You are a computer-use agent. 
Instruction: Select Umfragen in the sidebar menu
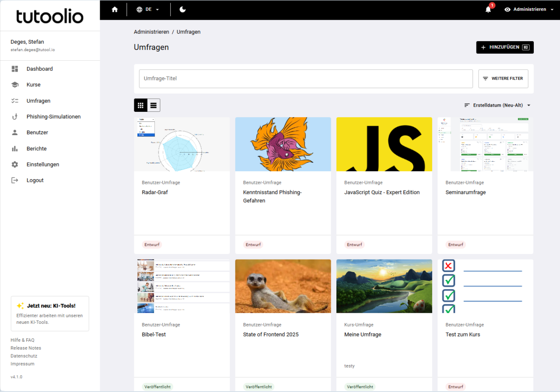pyautogui.click(x=38, y=101)
